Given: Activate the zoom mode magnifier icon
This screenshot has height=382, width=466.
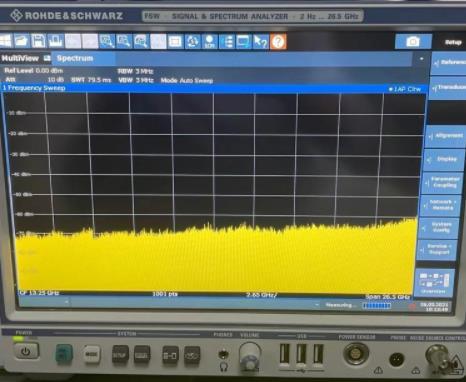Looking at the screenshot, I should [107, 42].
